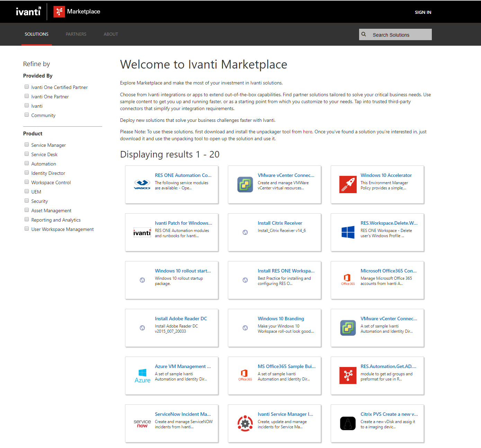Click globe icon on Install Adobe Reader DC card
The height and width of the screenshot is (448, 481).
click(x=142, y=328)
